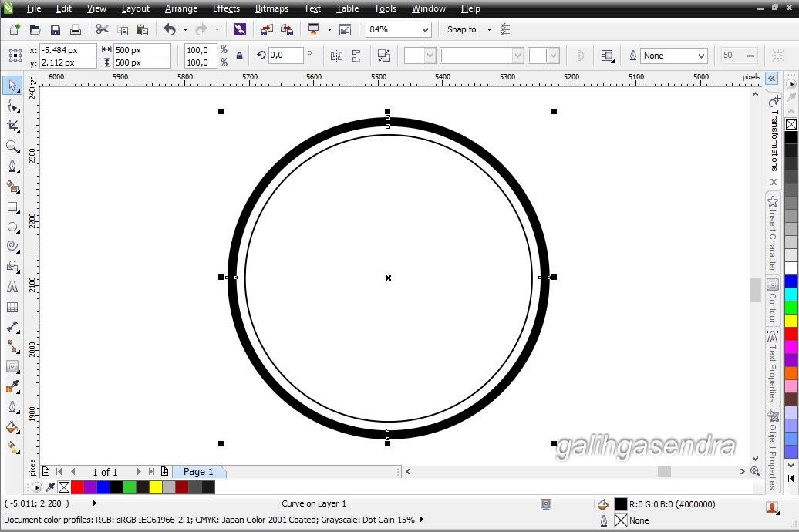Select the Freehand tool
799x532 pixels.
13,166
